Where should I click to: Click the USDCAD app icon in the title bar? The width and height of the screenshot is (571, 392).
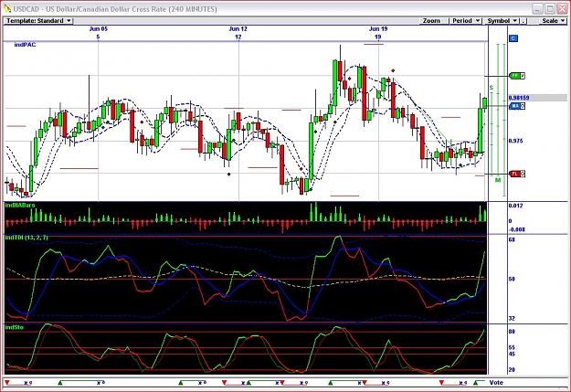tap(7, 8)
